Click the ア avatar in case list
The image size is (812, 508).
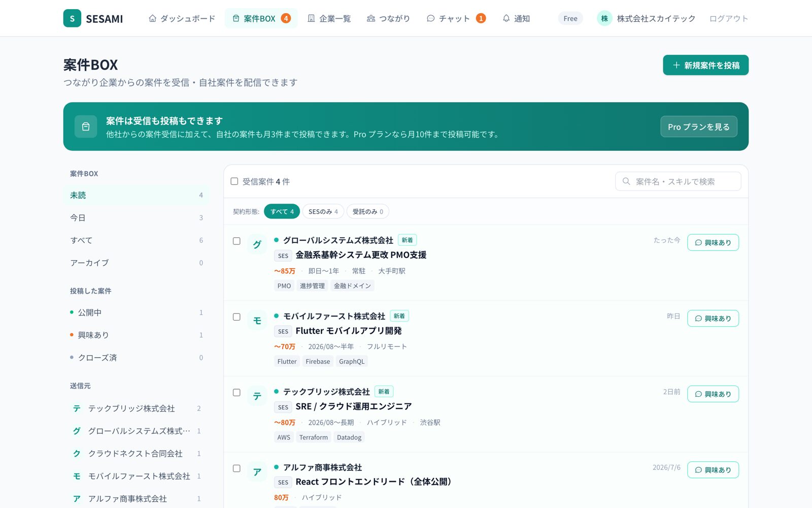pyautogui.click(x=257, y=471)
